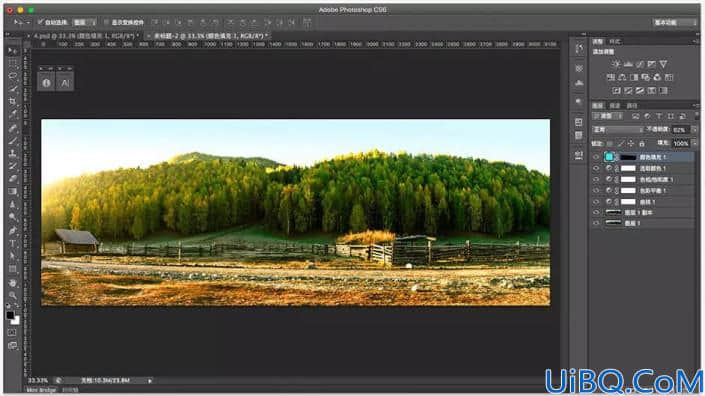This screenshot has width=705, height=396.
Task: Select the Zoom magnifier tool
Action: 13,295
